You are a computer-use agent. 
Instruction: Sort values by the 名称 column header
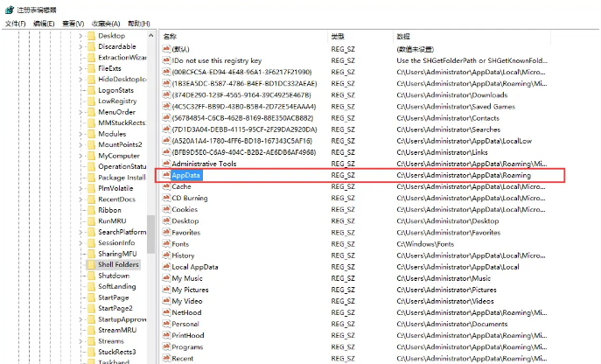pos(171,36)
